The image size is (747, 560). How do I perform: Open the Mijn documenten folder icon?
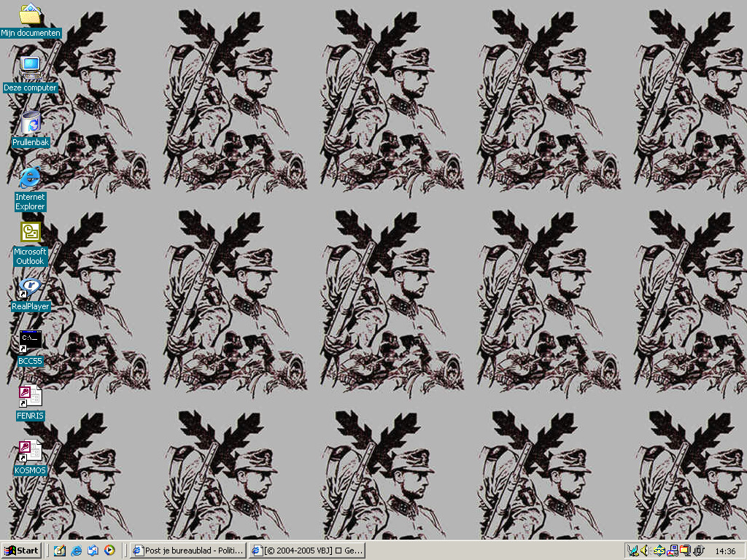(x=30, y=15)
